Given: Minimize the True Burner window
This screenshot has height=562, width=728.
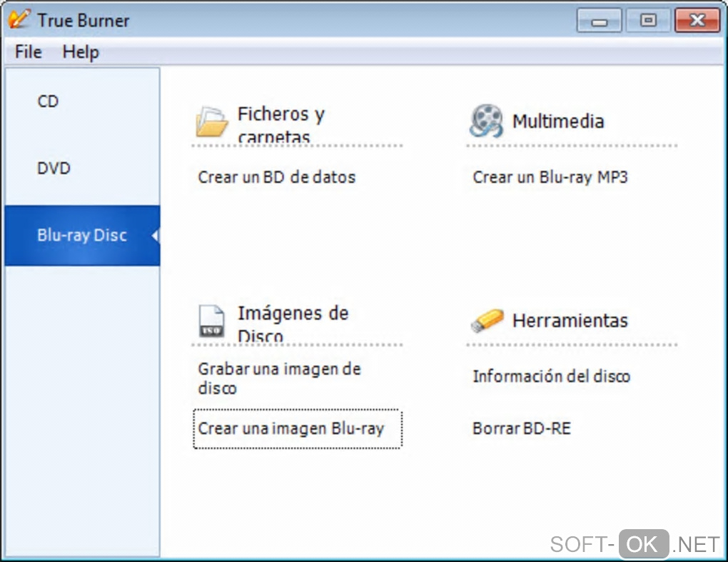Looking at the screenshot, I should click(599, 21).
